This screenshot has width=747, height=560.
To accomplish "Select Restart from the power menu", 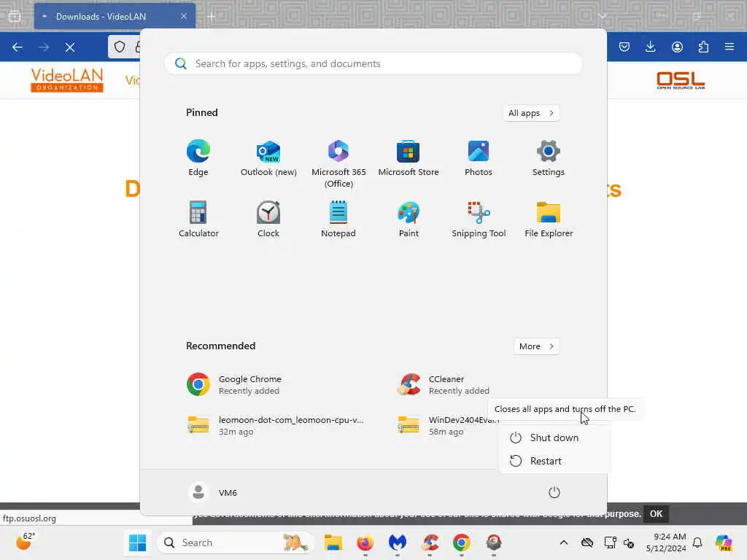I will pyautogui.click(x=554, y=461).
